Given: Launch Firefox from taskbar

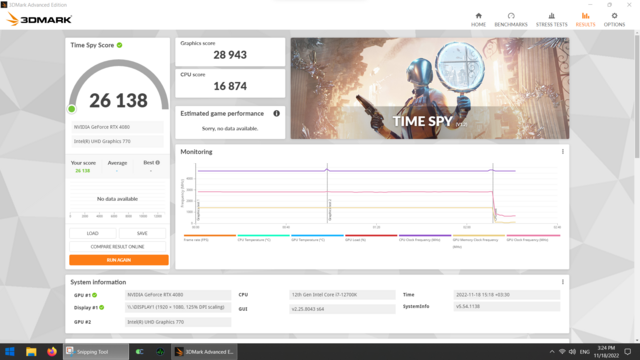Looking at the screenshot, I should (52, 351).
